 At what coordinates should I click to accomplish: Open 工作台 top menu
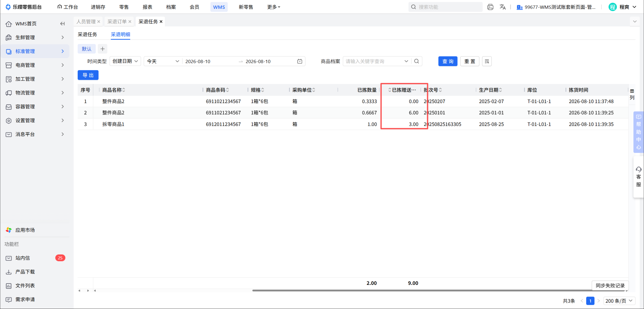coord(67,7)
